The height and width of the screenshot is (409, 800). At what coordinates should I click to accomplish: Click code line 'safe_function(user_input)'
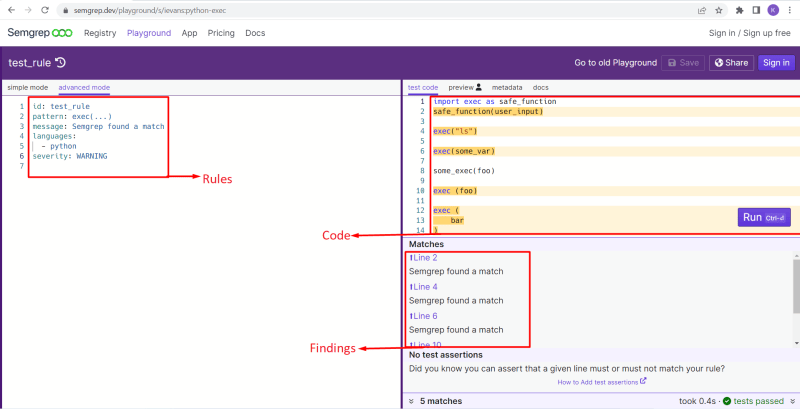point(488,111)
